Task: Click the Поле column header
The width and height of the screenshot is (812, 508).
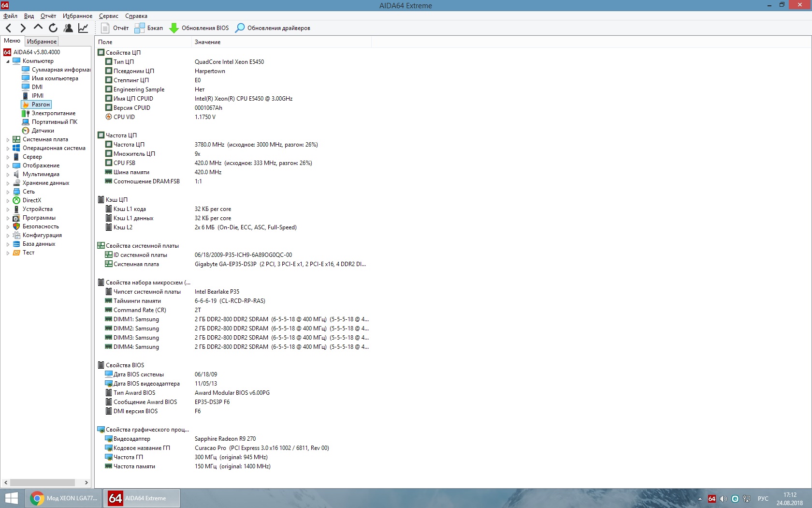Action: pyautogui.click(x=144, y=42)
